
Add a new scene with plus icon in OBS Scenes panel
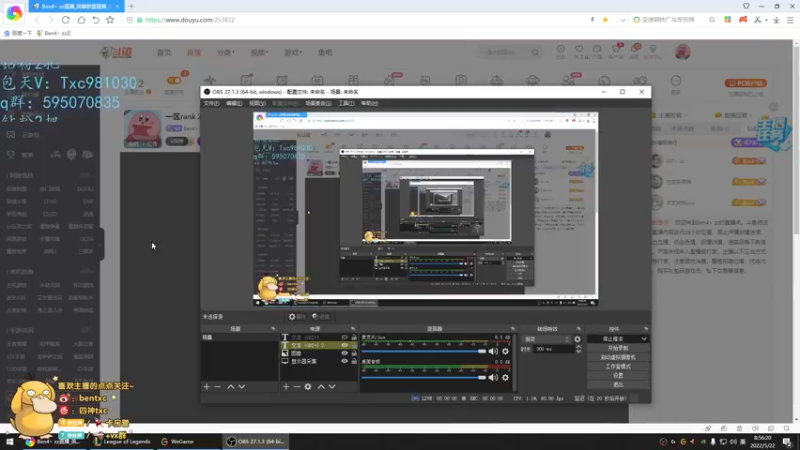(207, 387)
